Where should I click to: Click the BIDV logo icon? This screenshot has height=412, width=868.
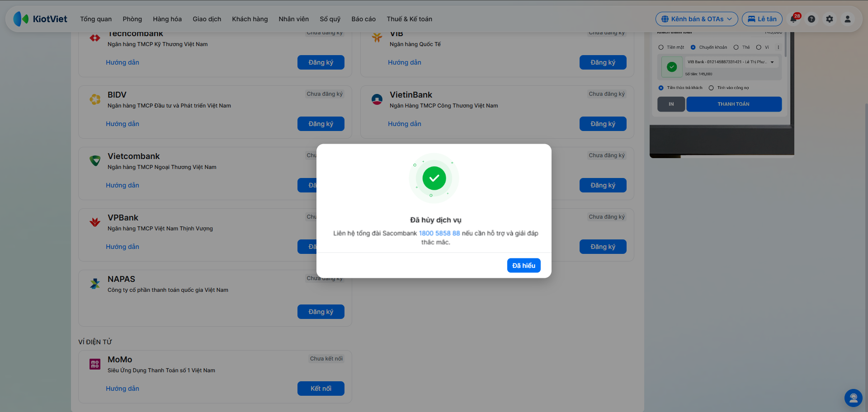[95, 99]
